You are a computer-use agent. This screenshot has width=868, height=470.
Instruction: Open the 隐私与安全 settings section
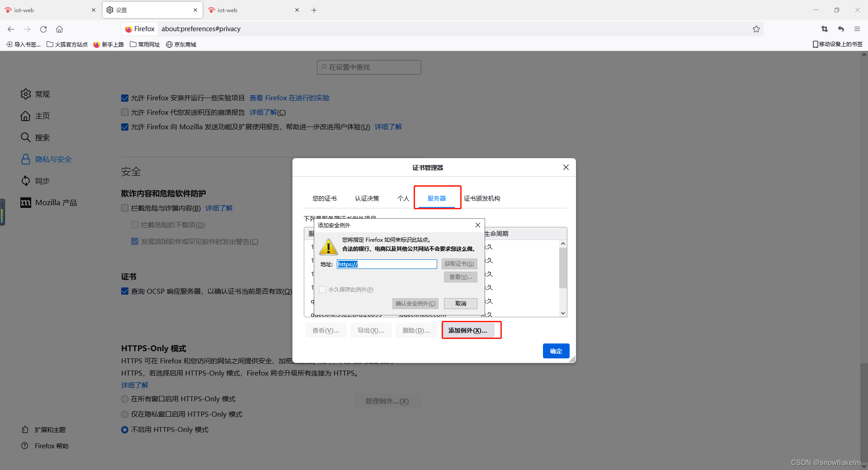tap(53, 159)
